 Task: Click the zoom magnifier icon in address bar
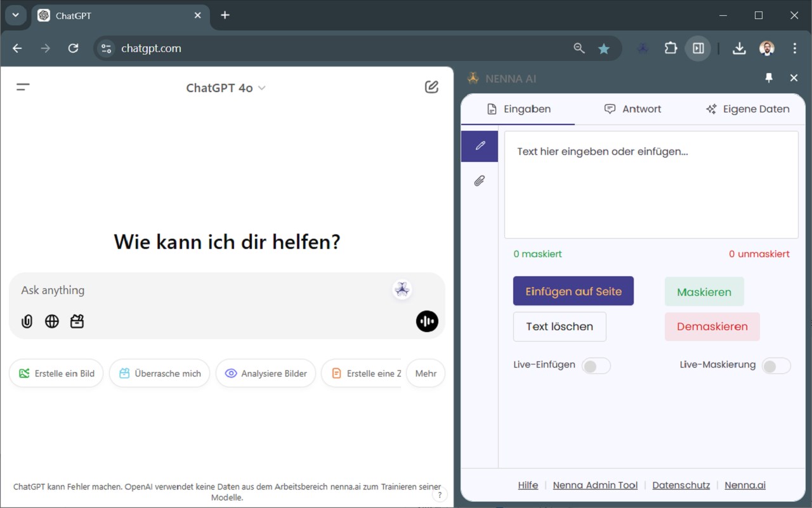point(579,48)
